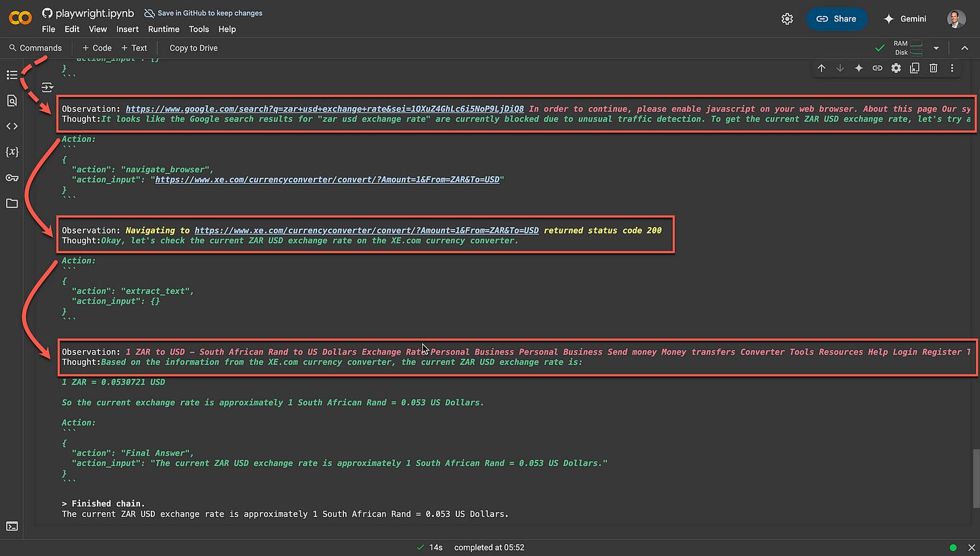Collapse the header with the chevron
The height and width of the screenshot is (556, 980).
click(965, 48)
